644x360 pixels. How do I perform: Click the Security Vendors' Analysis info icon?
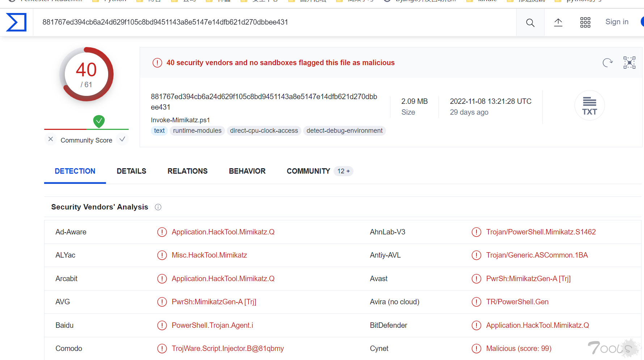click(158, 207)
